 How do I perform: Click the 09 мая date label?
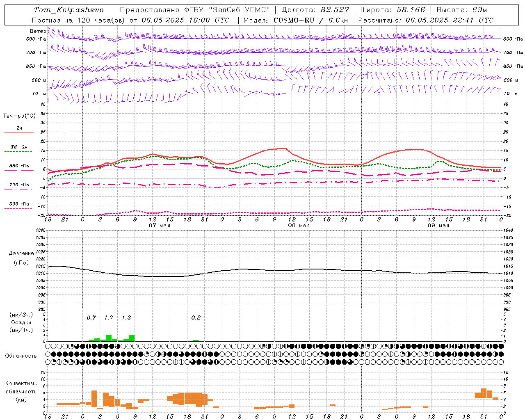pos(438,226)
